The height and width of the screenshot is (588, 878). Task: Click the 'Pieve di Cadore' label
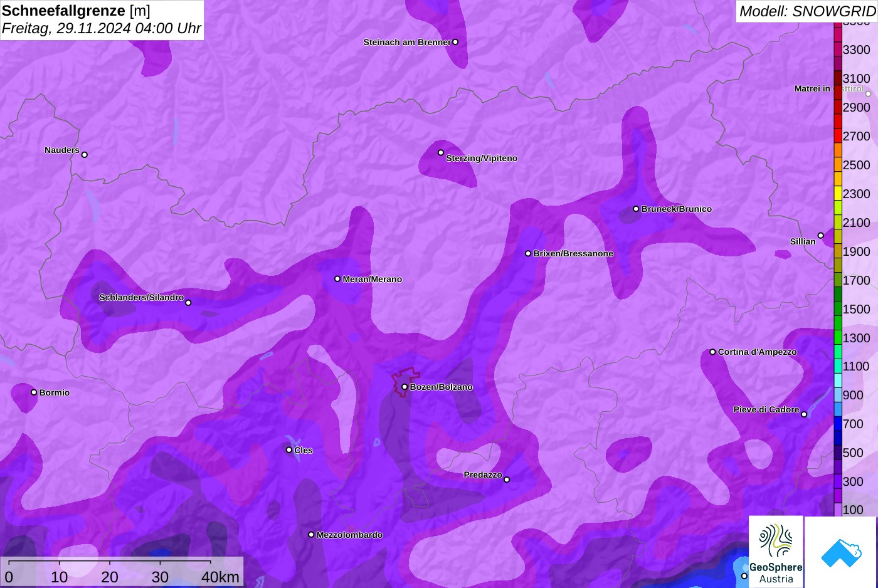click(x=766, y=409)
